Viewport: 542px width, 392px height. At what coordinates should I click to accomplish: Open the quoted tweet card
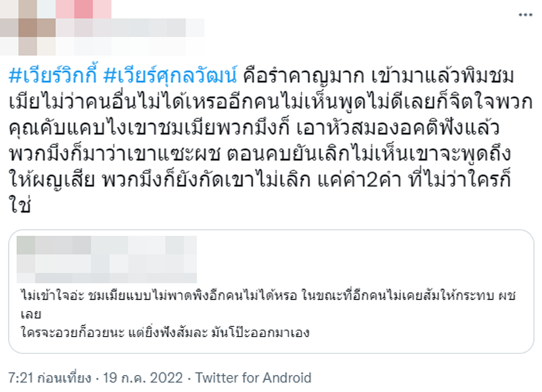tap(271, 291)
